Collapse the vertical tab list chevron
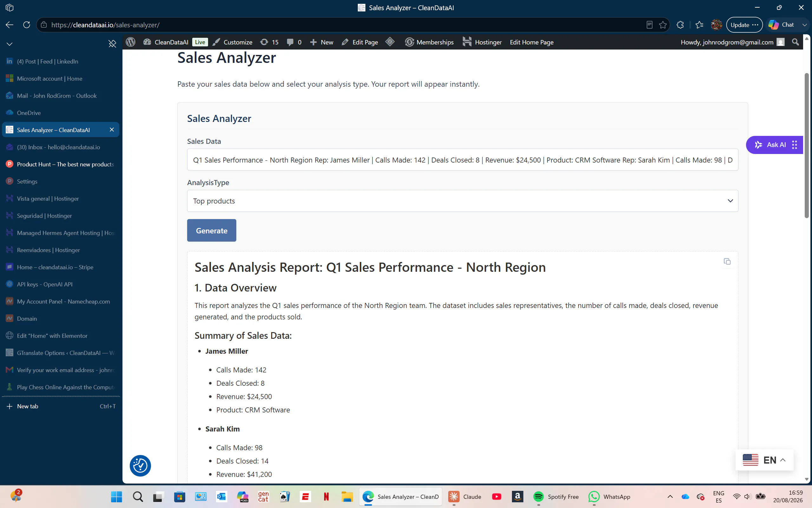 [x=10, y=44]
